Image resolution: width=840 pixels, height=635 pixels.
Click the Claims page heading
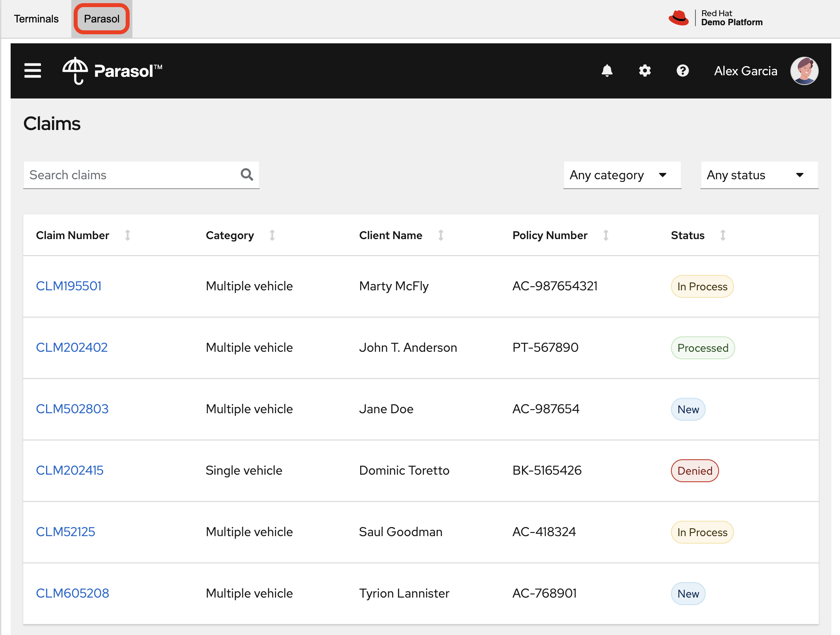coord(52,124)
